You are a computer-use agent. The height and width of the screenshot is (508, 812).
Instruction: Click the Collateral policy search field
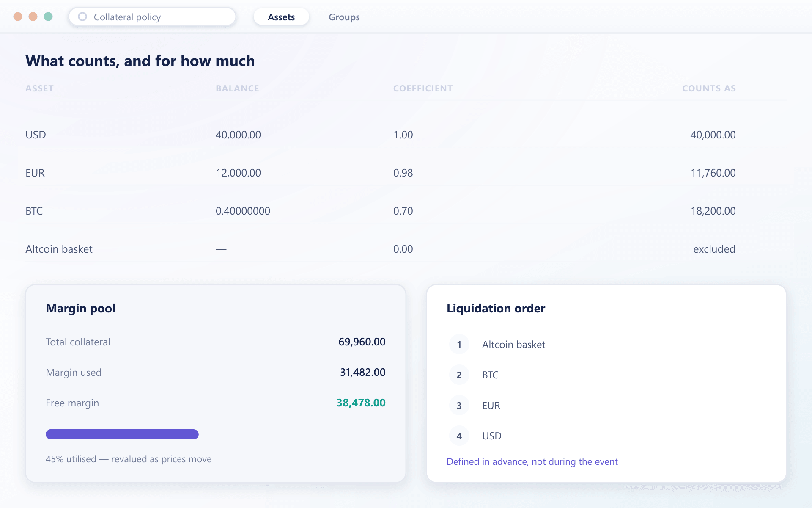pyautogui.click(x=152, y=17)
